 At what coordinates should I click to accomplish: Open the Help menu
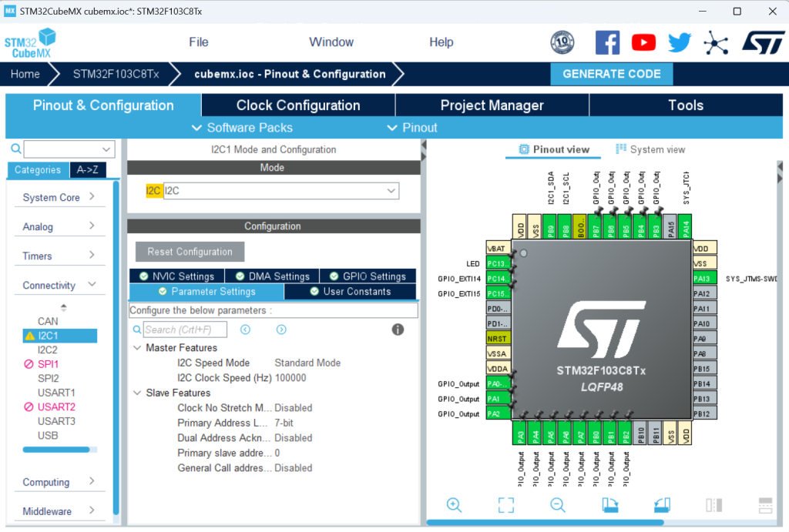tap(442, 42)
